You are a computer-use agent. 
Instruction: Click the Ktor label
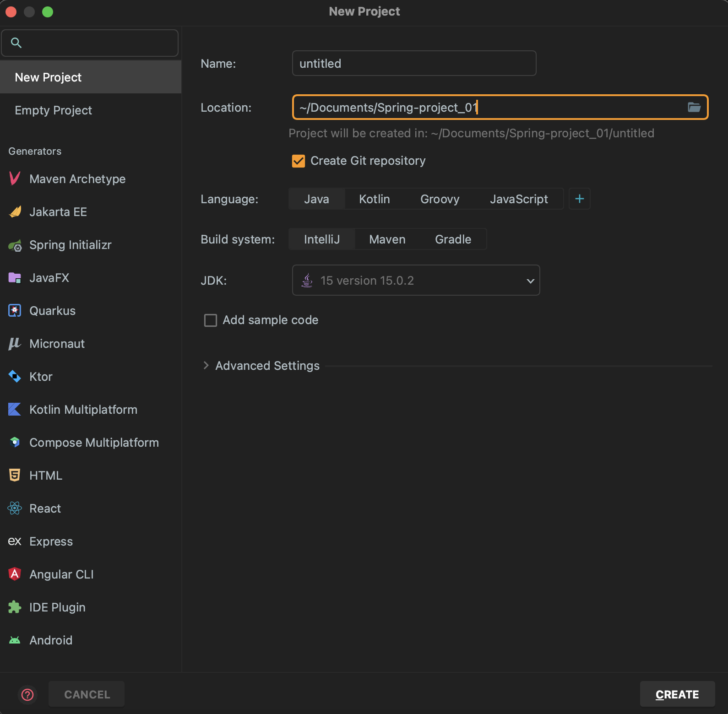pos(41,377)
